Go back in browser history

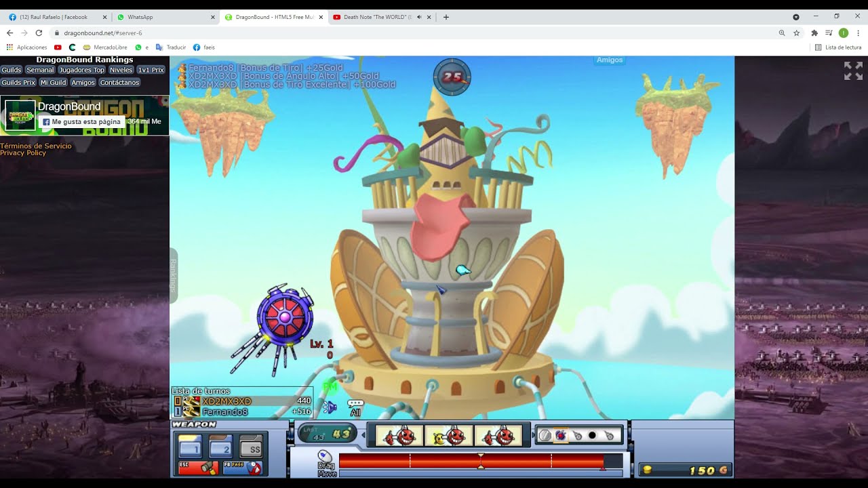tap(9, 33)
